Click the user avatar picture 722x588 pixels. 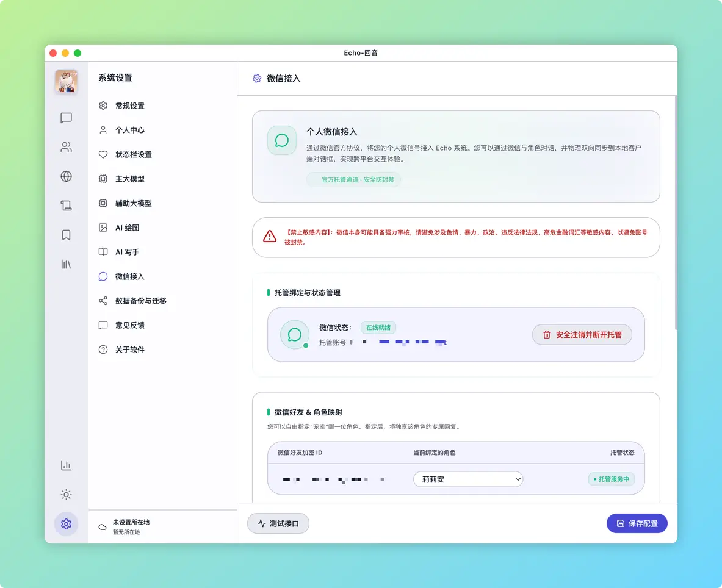coord(67,82)
